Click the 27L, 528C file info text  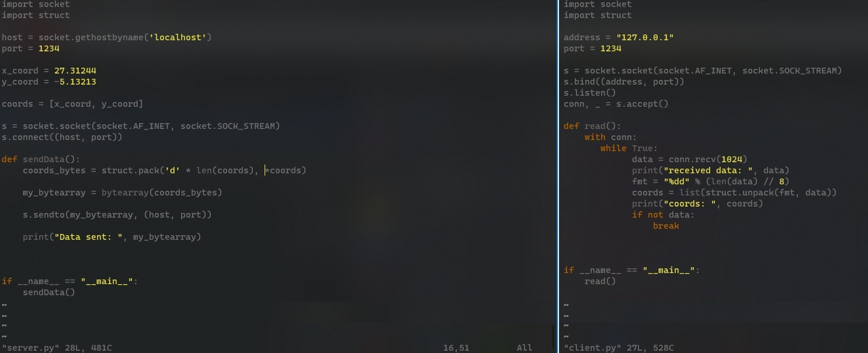(648, 348)
